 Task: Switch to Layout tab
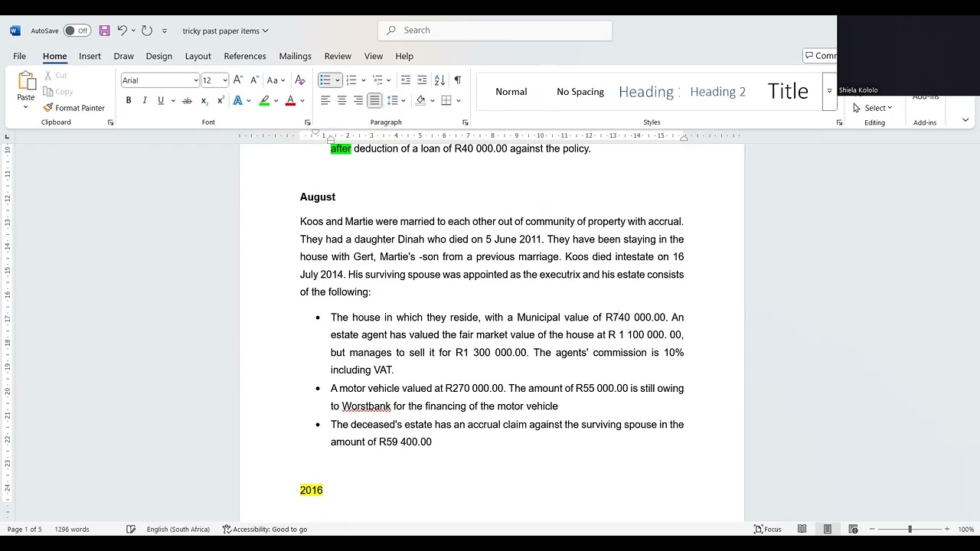198,56
